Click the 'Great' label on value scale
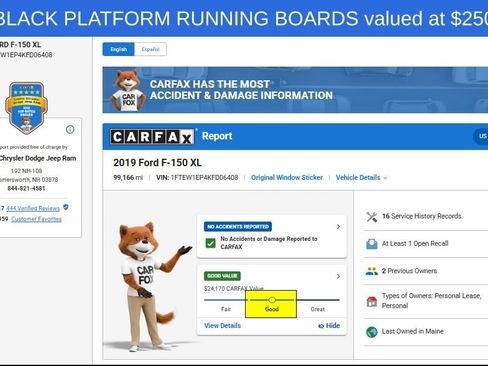Screen dimensions: 488x366 318,309
